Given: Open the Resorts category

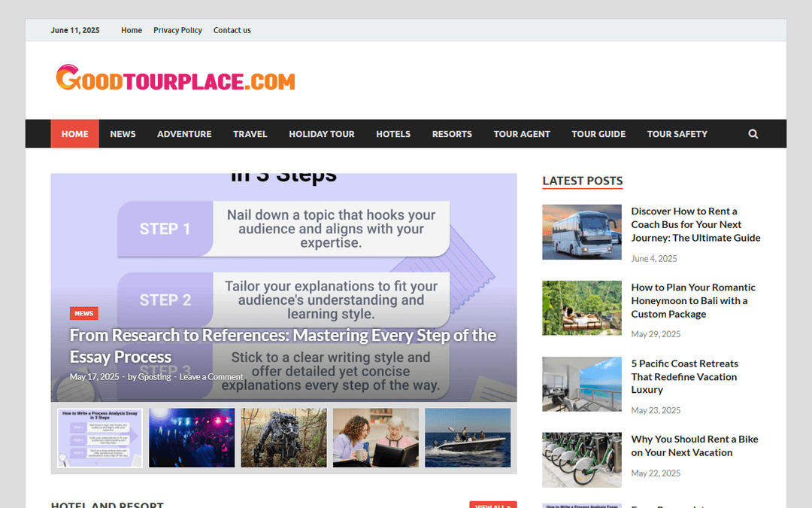Looking at the screenshot, I should click(x=452, y=134).
